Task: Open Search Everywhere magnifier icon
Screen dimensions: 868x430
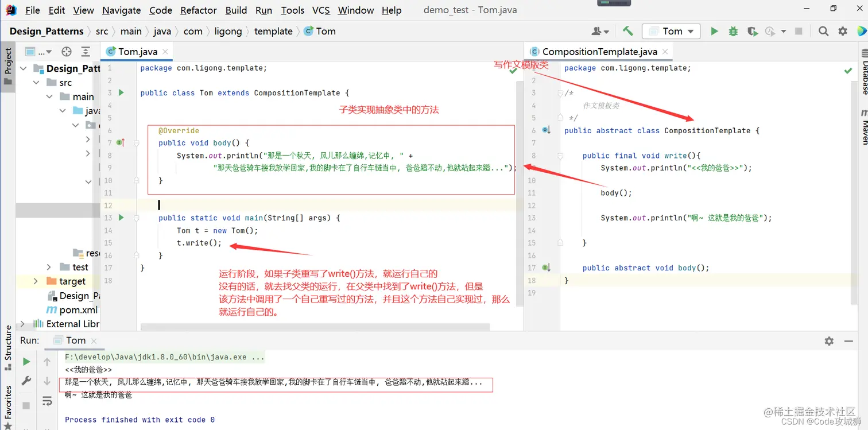Action: pyautogui.click(x=823, y=31)
